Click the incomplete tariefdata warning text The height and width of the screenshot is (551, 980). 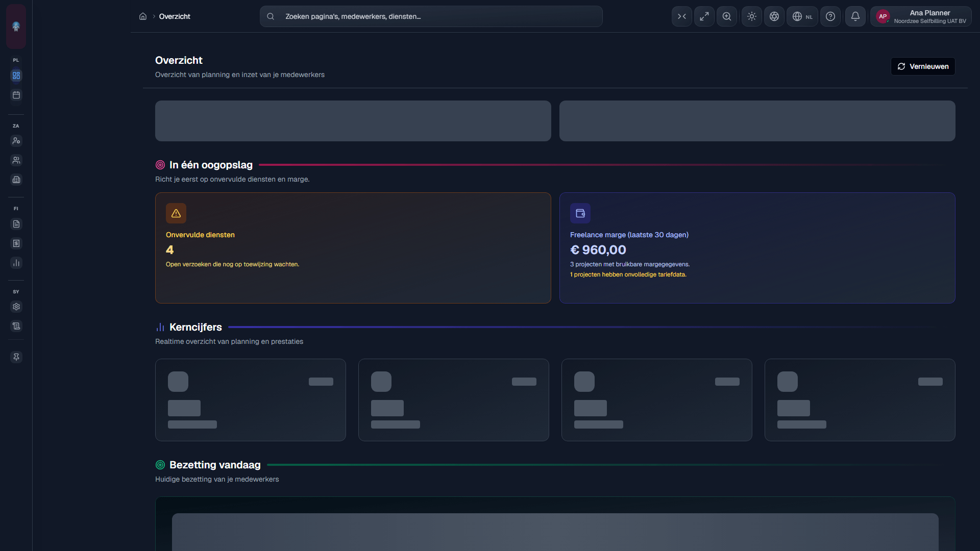(628, 274)
